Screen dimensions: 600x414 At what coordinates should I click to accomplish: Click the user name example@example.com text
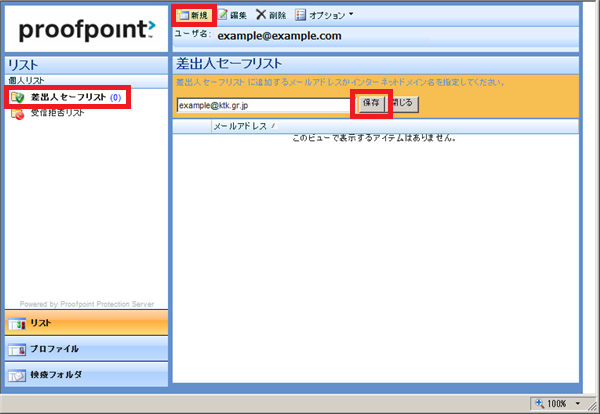point(279,36)
